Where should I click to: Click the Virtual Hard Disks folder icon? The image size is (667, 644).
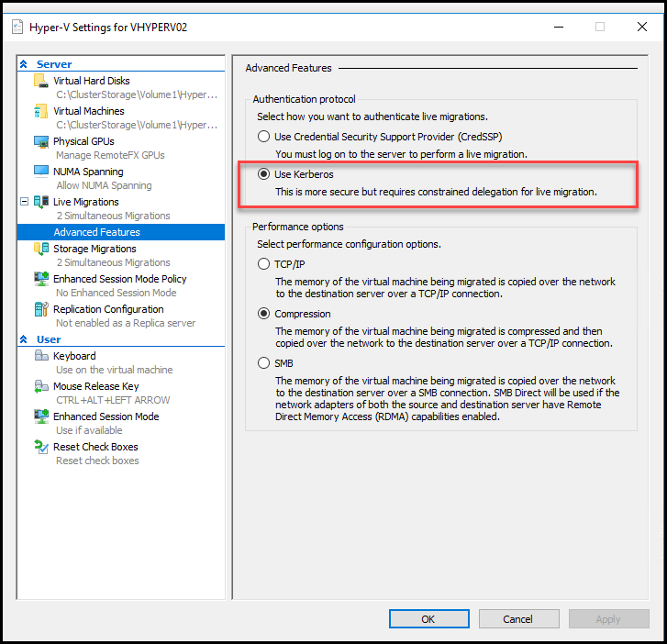41,81
